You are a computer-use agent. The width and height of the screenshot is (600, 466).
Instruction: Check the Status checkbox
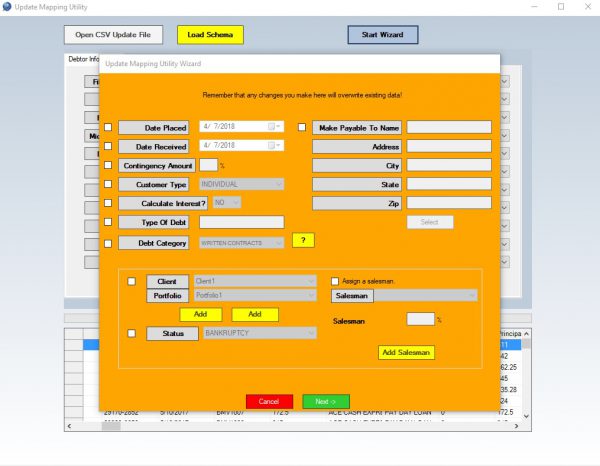point(132,333)
